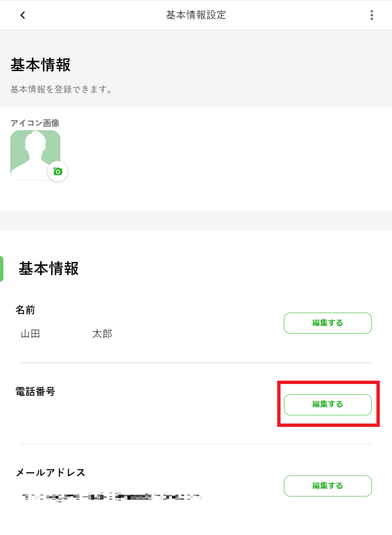Viewport: 392px width, 535px height.
Task: Click the 電話番号 field label
Action: coord(35,392)
